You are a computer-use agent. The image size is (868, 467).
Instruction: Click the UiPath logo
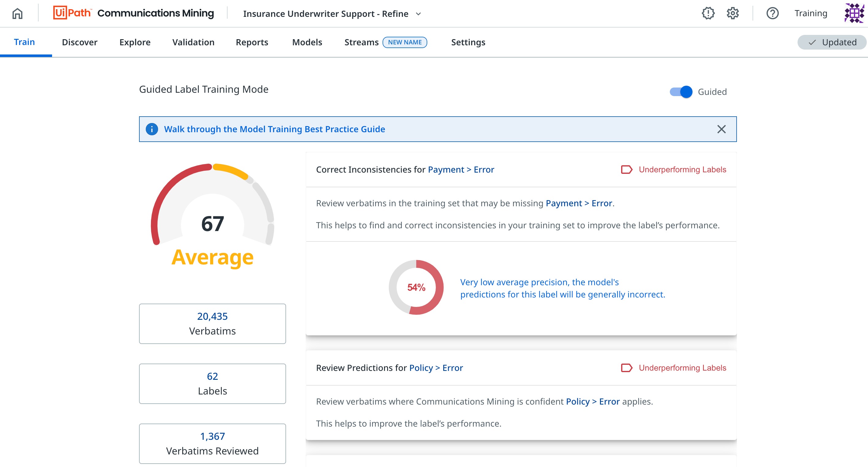[73, 13]
